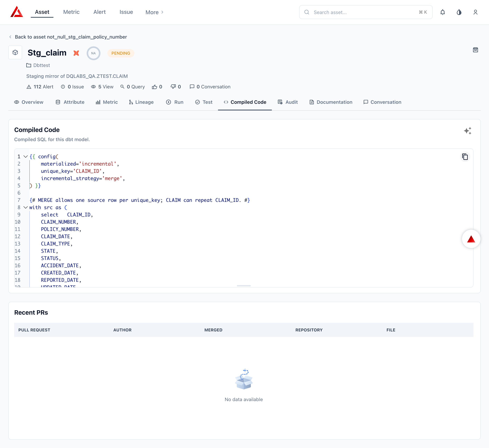
Task: Grab the code editor bottom resize handle
Action: tap(244, 286)
